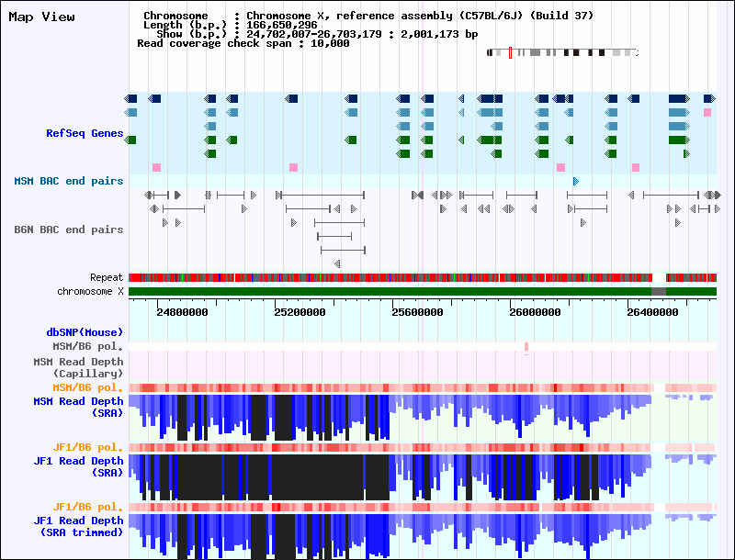The height and width of the screenshot is (560, 735).
Task: Click the small pink marker in gray MSM/B6 pol. track
Action: (x=526, y=346)
